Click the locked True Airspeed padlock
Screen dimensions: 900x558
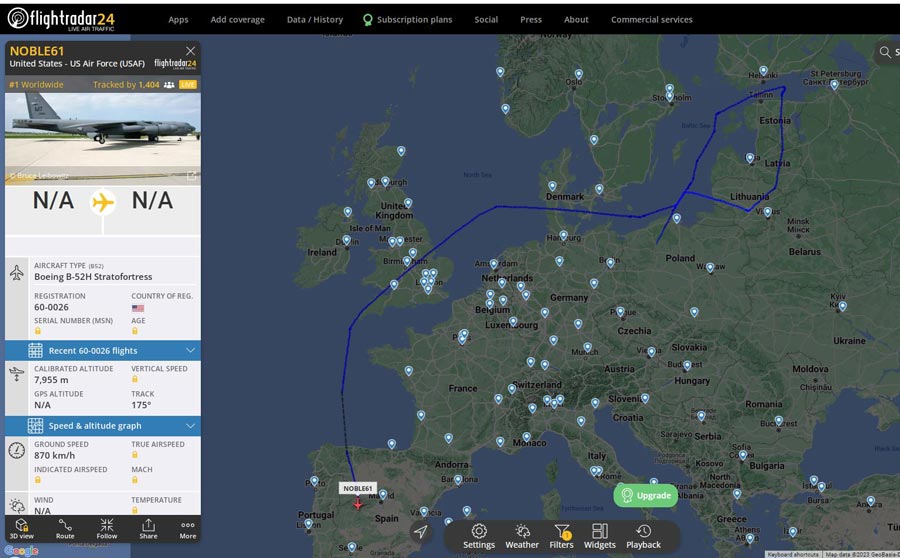point(135,455)
